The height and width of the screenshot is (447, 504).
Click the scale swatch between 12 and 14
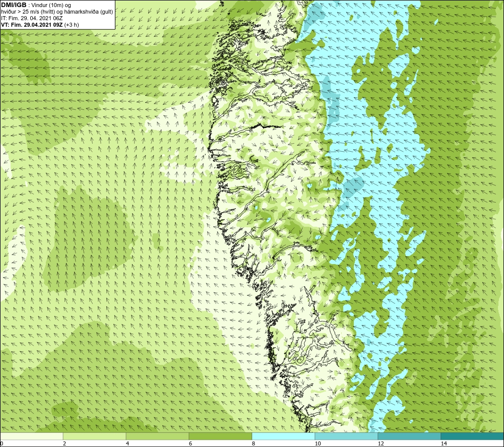[x=409, y=436]
